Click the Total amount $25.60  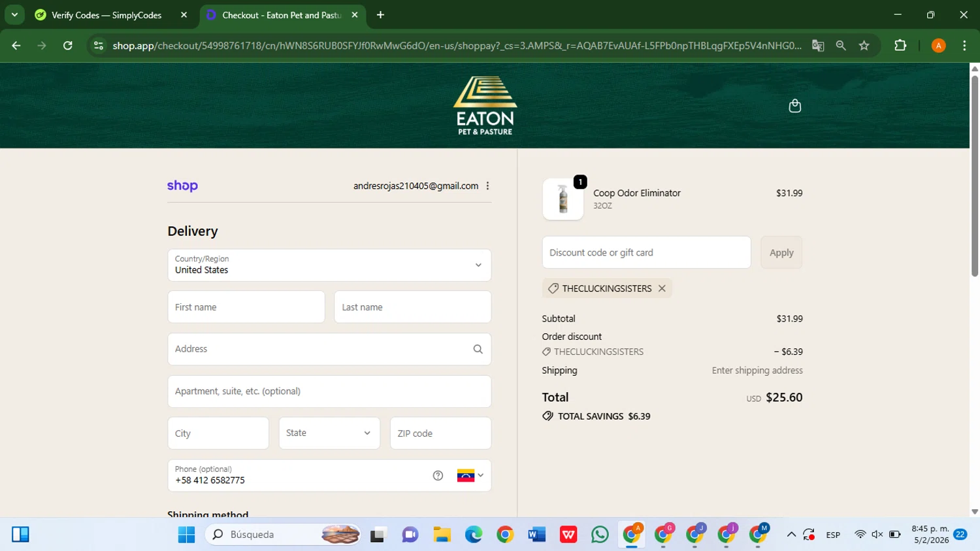click(784, 397)
